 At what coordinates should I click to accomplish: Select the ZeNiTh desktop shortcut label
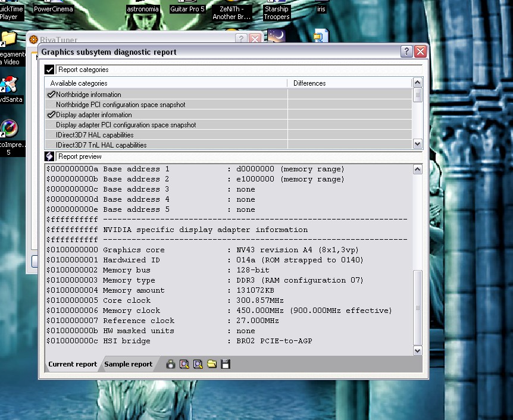tap(232, 12)
